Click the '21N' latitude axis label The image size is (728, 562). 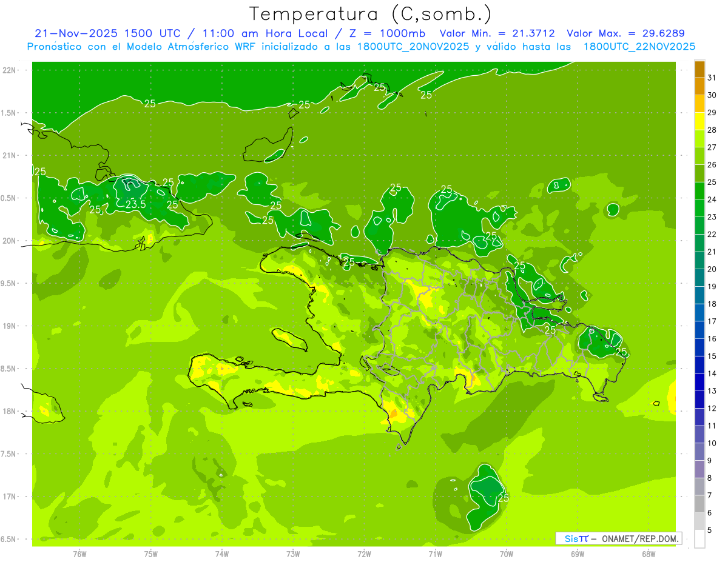(x=8, y=156)
